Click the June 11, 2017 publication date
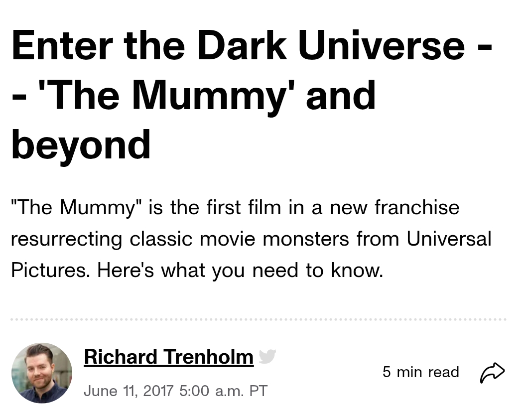Screen dimensions: 527x420 coord(128,390)
